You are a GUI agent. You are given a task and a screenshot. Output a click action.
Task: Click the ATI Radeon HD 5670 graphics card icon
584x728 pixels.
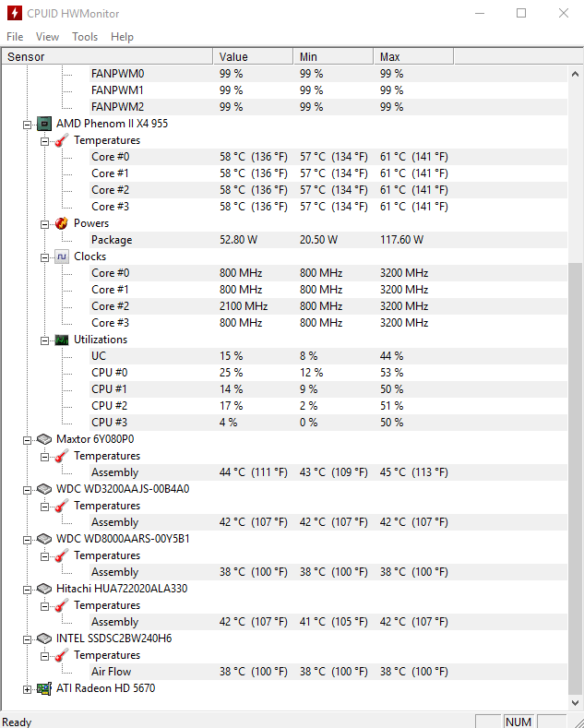click(x=44, y=688)
